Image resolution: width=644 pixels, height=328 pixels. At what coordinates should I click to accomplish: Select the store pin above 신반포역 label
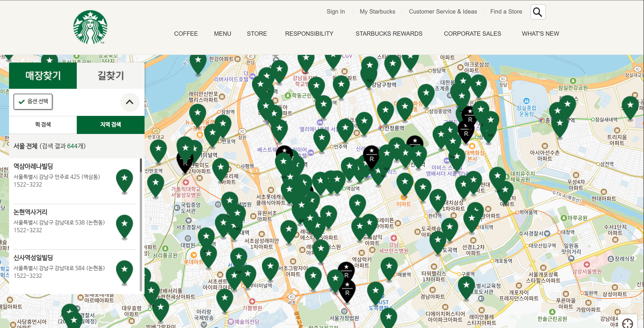(x=158, y=151)
